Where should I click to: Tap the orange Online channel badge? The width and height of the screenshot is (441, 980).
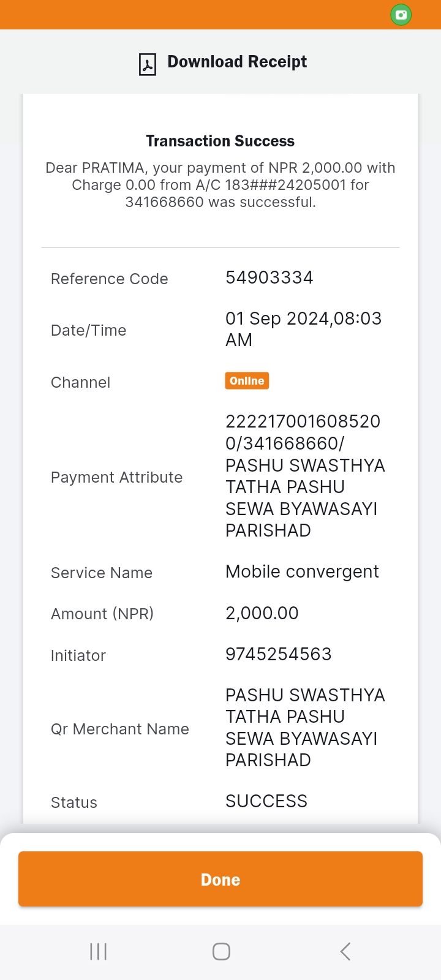pyautogui.click(x=247, y=381)
